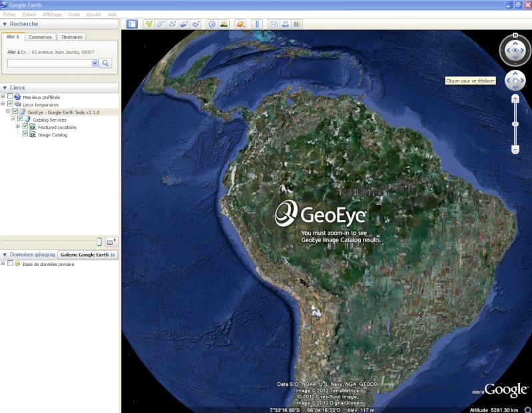Uncheck the Featured Locations checkbox
This screenshot has width=532, height=413.
(25, 126)
